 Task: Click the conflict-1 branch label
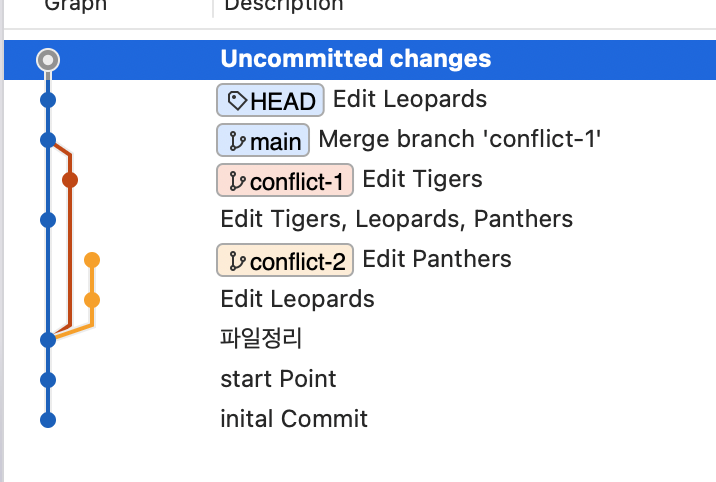click(285, 180)
